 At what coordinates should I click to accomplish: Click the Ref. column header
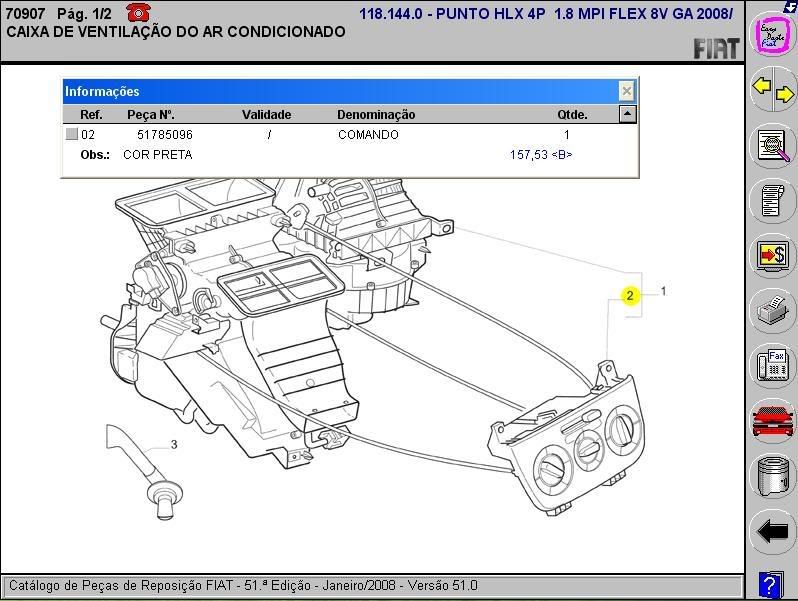(x=91, y=115)
